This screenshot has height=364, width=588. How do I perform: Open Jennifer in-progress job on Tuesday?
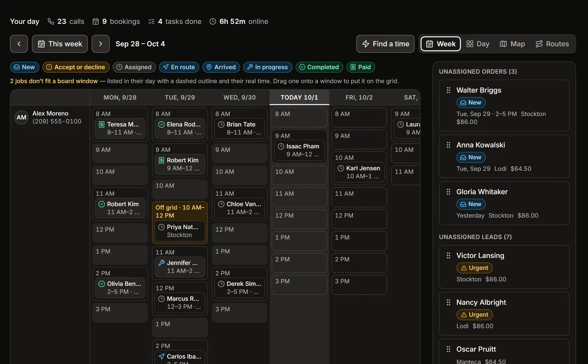click(180, 267)
